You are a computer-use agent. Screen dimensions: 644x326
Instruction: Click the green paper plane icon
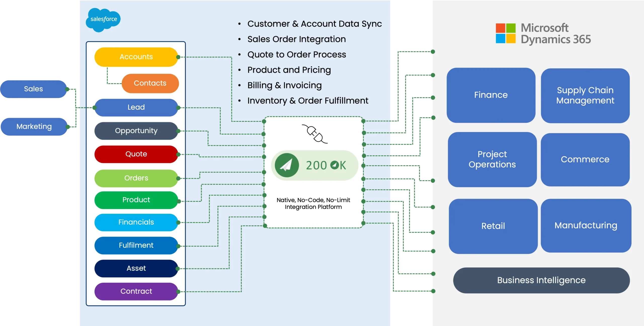click(287, 165)
